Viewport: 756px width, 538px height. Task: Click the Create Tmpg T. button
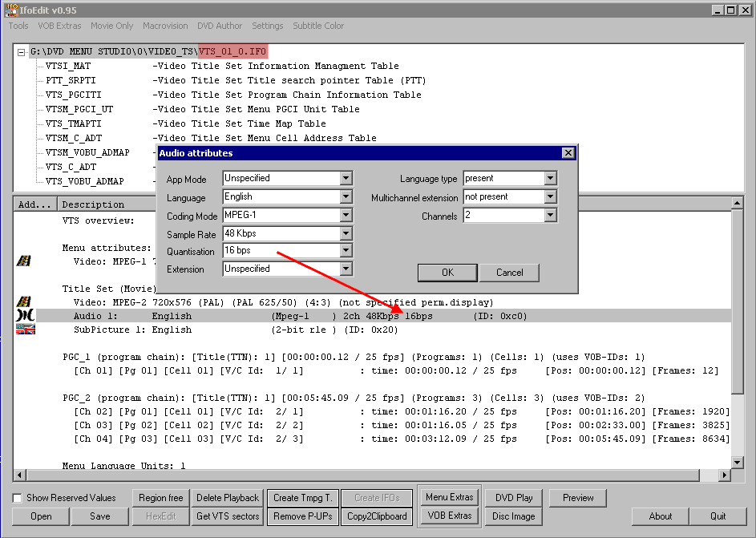[x=303, y=497]
